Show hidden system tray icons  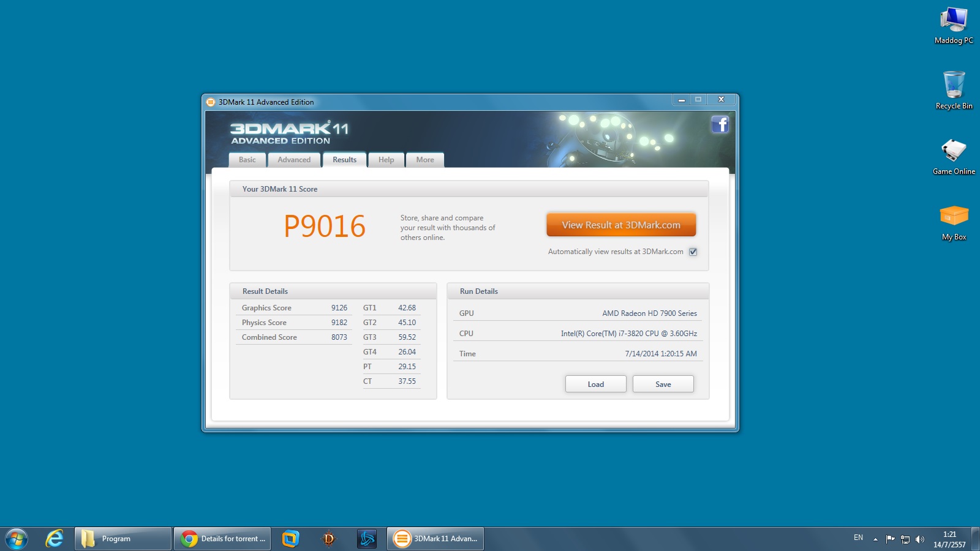click(x=875, y=539)
